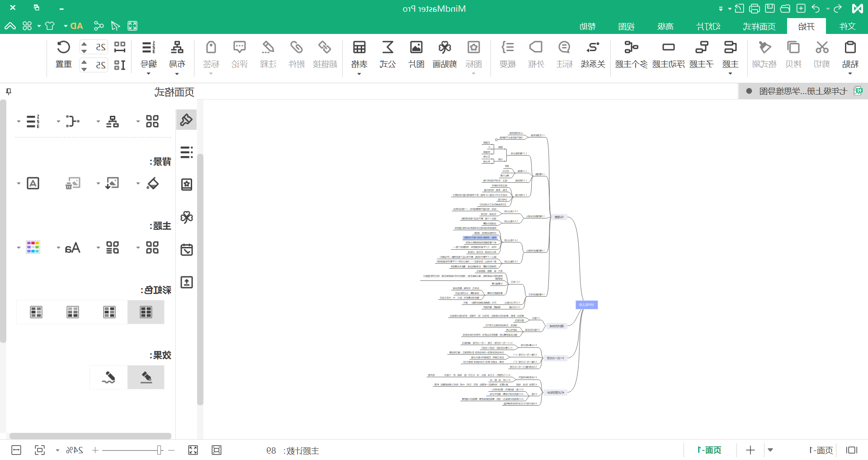The image size is (868, 460).
Task: Click the yellow AD button
Action: tap(76, 26)
